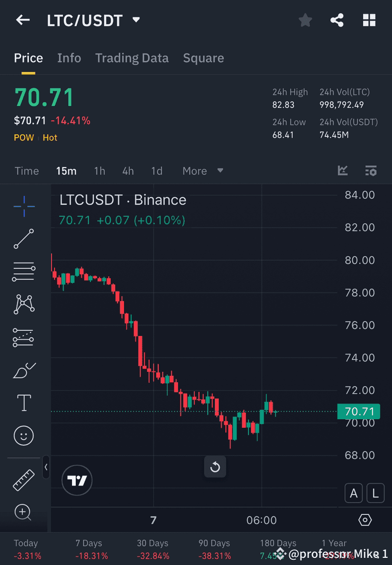The width and height of the screenshot is (392, 565).
Task: Switch to the Trading Data tab
Action: [x=132, y=58]
